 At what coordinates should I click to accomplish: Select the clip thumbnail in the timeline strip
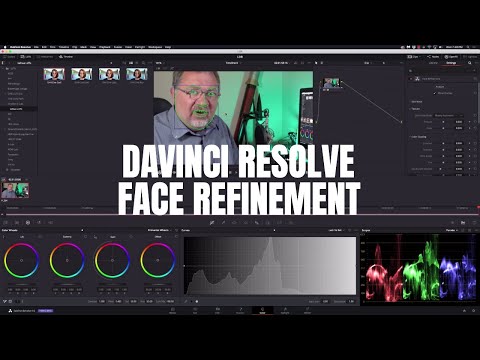click(15, 190)
